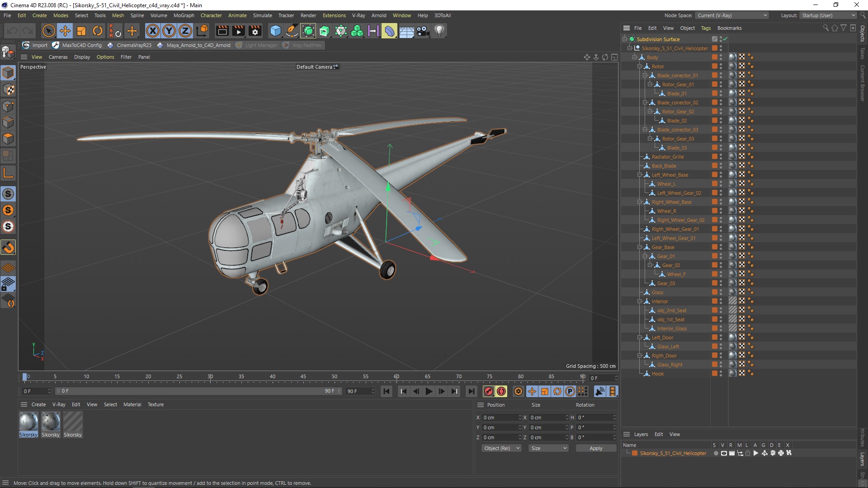This screenshot has height=488, width=868.
Task: Open the Simulate menu
Action: coord(262,15)
